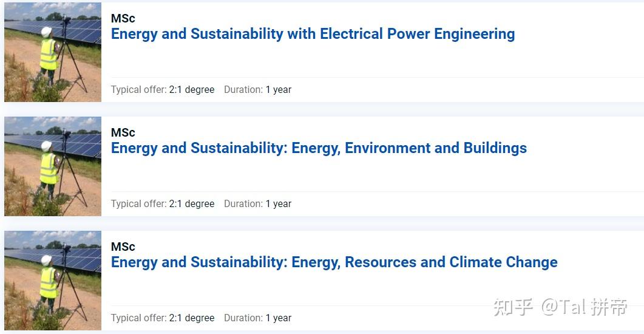This screenshot has height=334, width=644.
Task: Select the Environment and Buildings course thumbnail
Action: [x=53, y=166]
